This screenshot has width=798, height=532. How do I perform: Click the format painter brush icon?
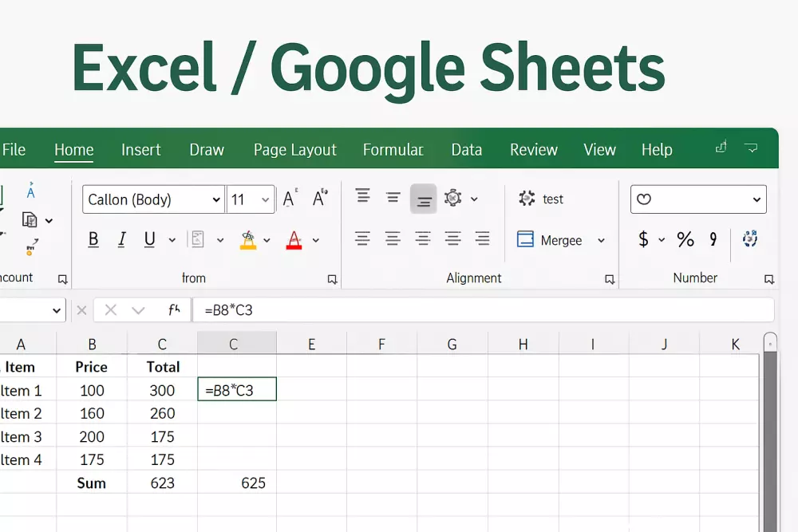click(x=32, y=247)
